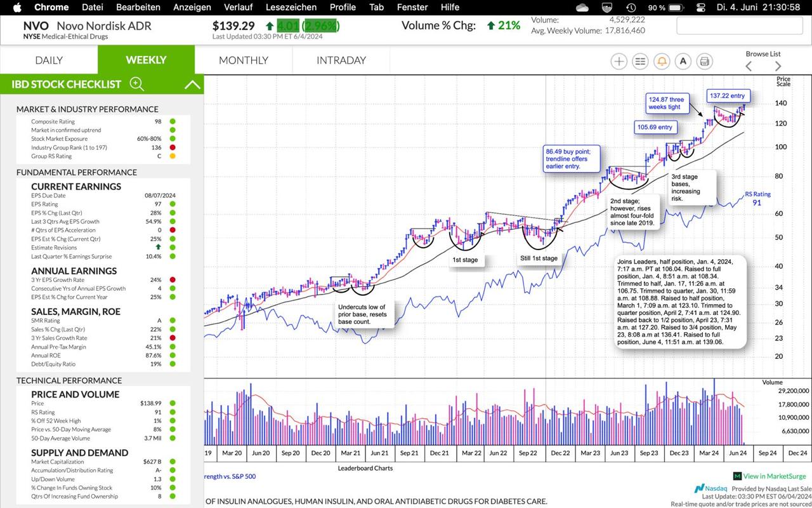Image resolution: width=812 pixels, height=508 pixels.
Task: Click the circled A annotations icon
Action: [x=683, y=61]
